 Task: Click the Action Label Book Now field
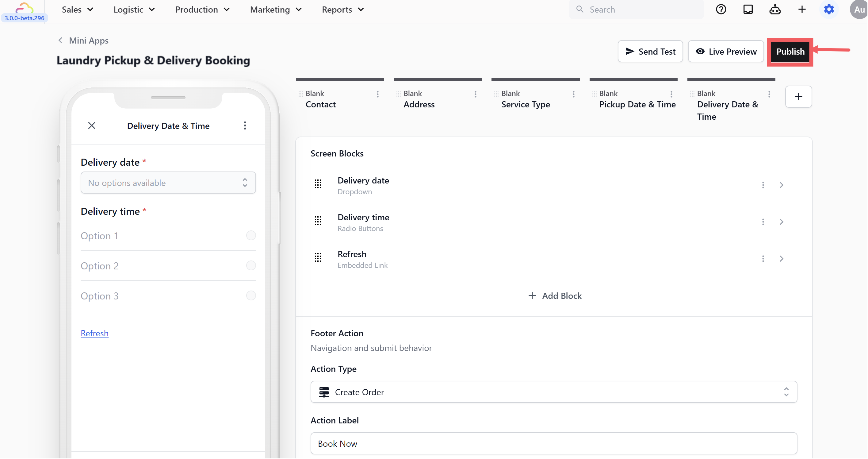pyautogui.click(x=554, y=443)
